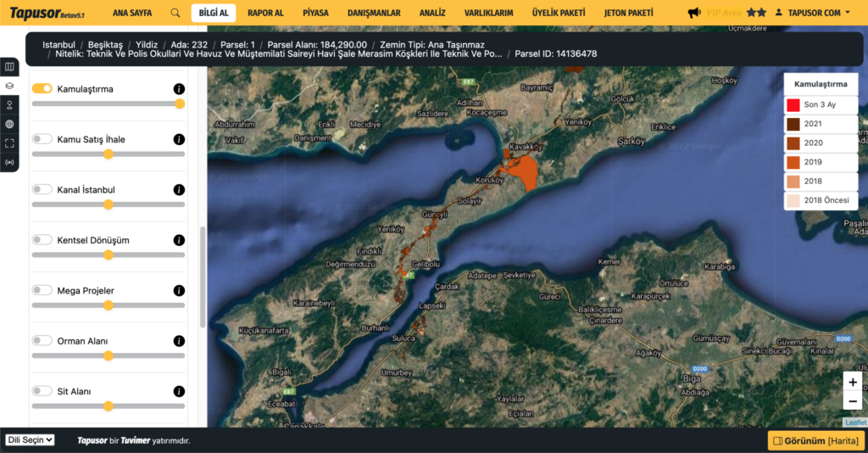Screen dimensions: 868x453
Task: Turn on the Orman Alanı toggle
Action: click(x=42, y=341)
